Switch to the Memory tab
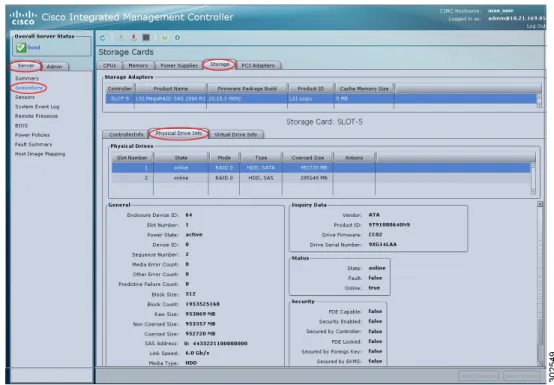Viewport: 554px width, 385px height. 138,65
